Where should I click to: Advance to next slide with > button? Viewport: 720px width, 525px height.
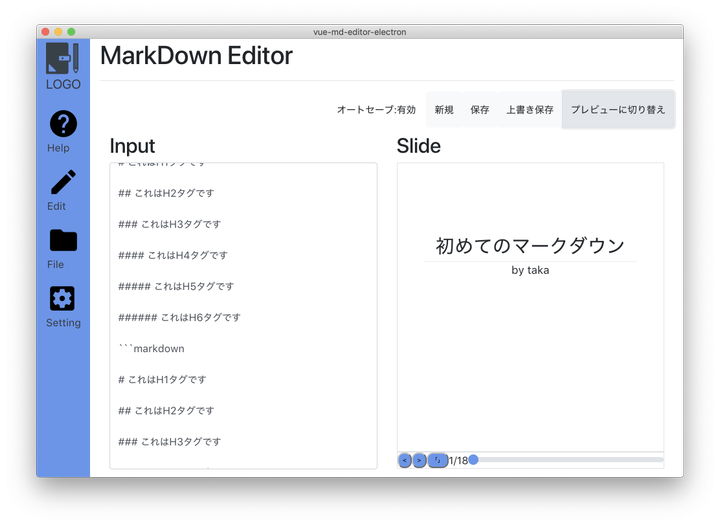(x=419, y=460)
